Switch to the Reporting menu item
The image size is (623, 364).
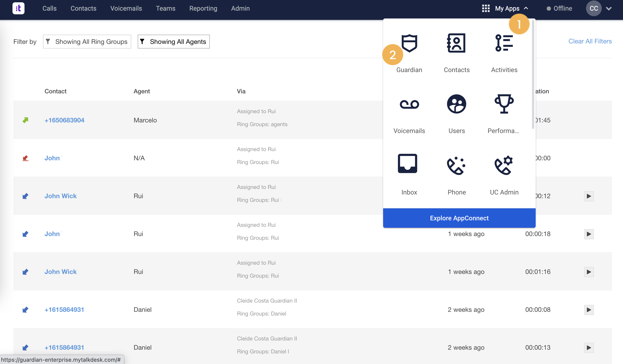tap(203, 8)
